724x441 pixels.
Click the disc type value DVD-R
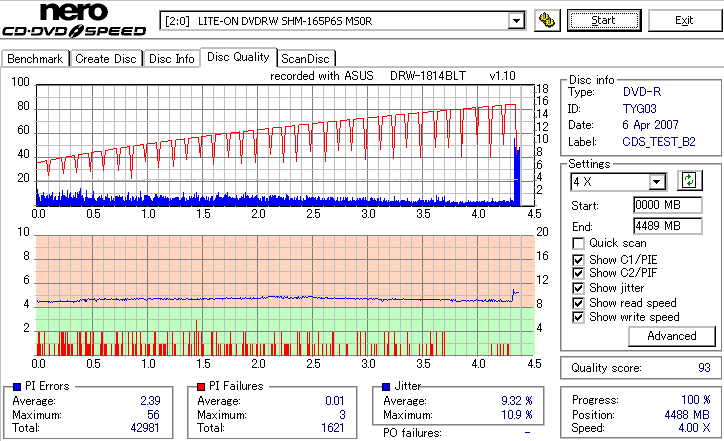(x=642, y=92)
